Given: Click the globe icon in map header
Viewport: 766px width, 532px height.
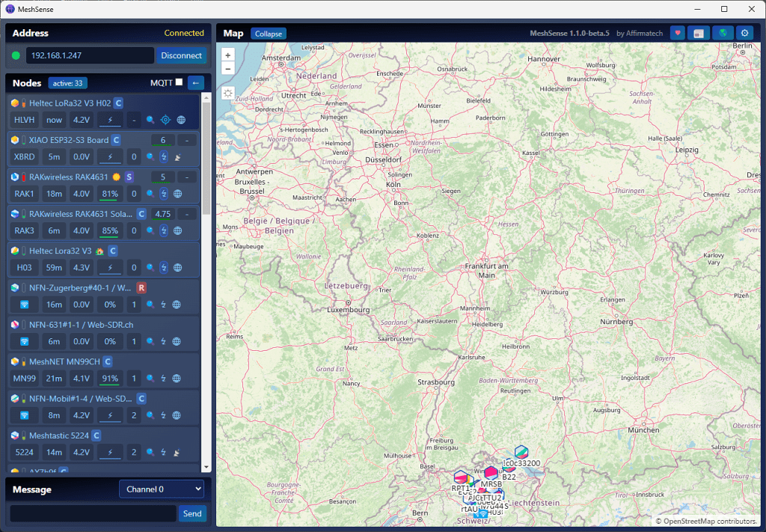Looking at the screenshot, I should 722,34.
